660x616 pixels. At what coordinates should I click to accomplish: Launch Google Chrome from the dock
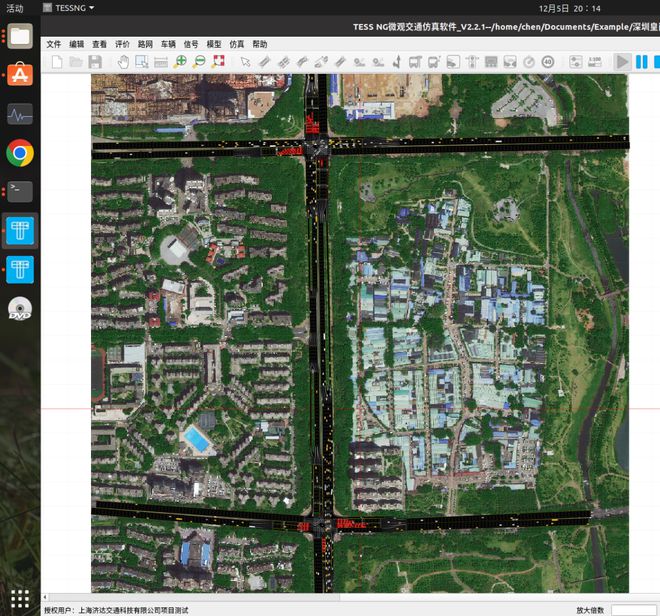click(x=20, y=153)
